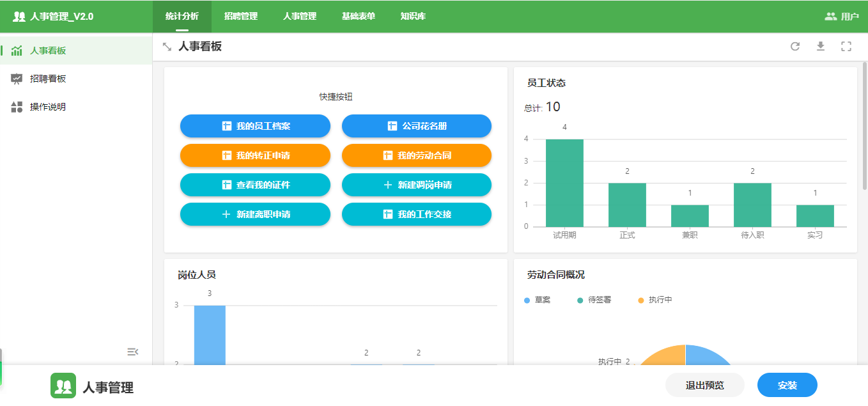Select 人事看板 in the sidebar
This screenshot has width=868, height=406.
tap(76, 51)
